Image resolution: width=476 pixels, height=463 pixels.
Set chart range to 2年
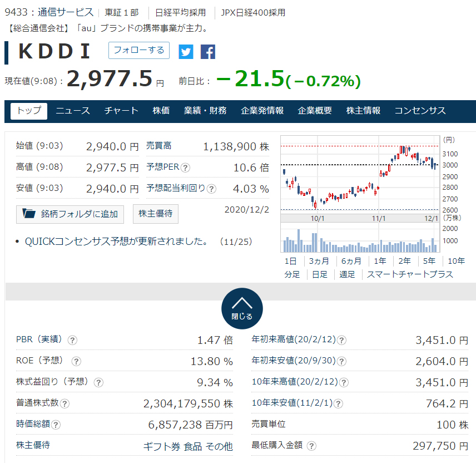tap(405, 261)
